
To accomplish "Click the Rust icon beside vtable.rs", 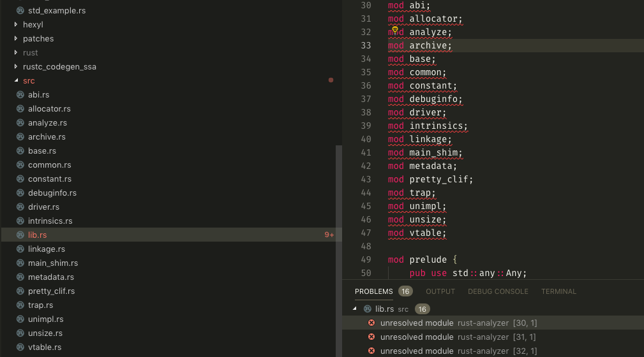I will click(x=20, y=347).
